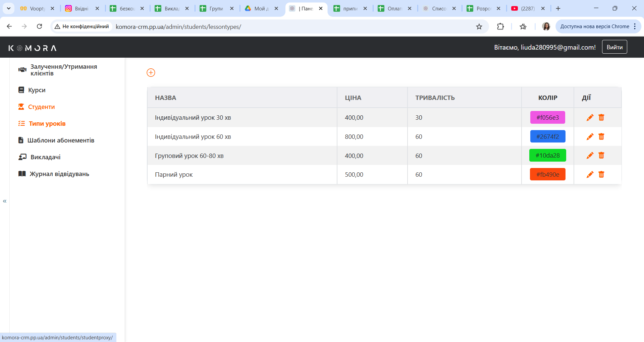
Task: Reload the page
Action: click(x=39, y=26)
